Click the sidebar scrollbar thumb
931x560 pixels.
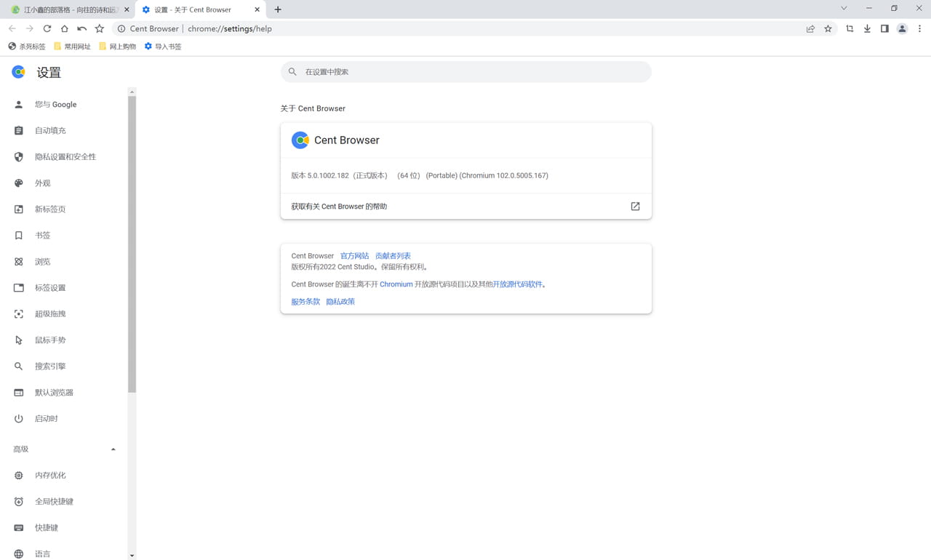132,244
